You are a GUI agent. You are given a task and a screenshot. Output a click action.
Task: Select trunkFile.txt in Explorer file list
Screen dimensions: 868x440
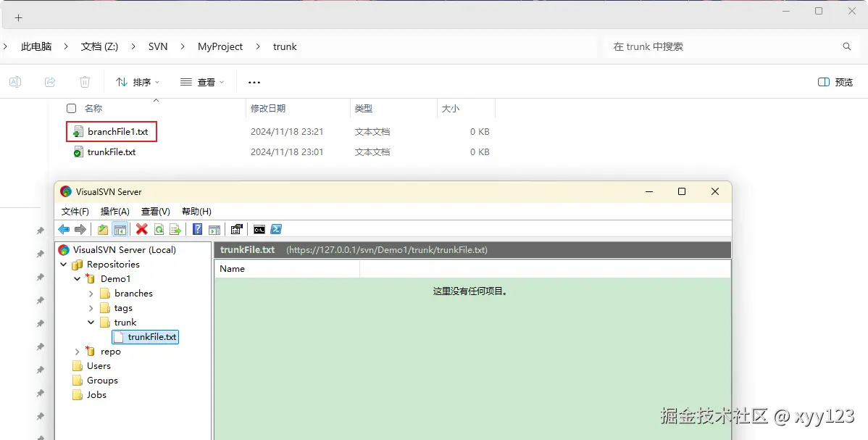(112, 151)
